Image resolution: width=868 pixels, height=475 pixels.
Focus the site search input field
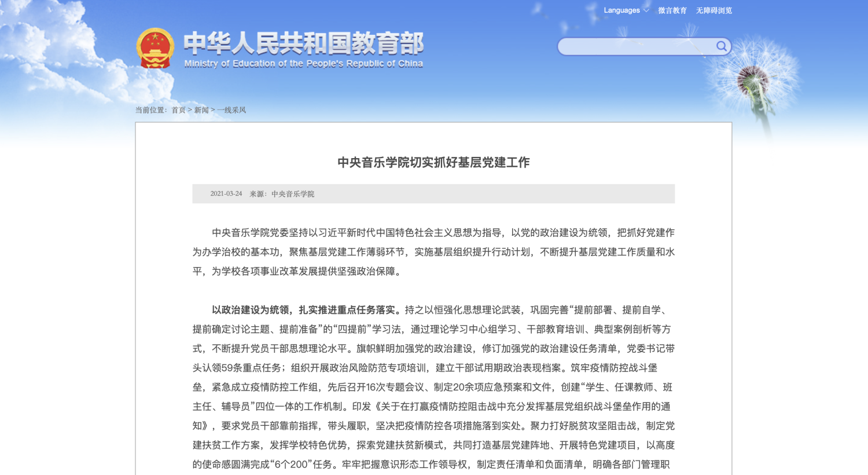pos(637,46)
